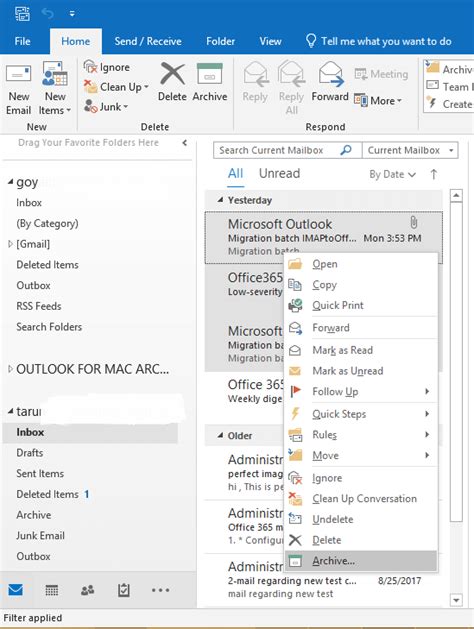The width and height of the screenshot is (474, 629).
Task: Click the Reply All envelope icon
Action: click(292, 74)
